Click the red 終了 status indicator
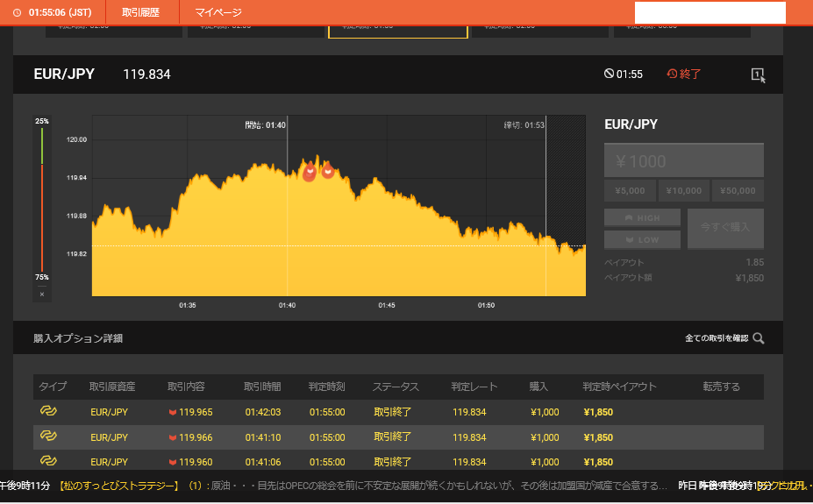The width and height of the screenshot is (813, 504). (684, 75)
